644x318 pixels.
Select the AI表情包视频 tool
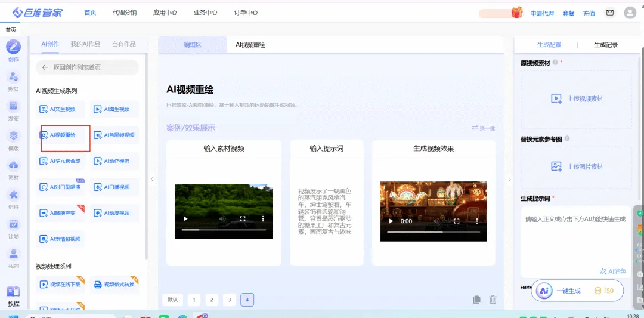[x=60, y=239]
